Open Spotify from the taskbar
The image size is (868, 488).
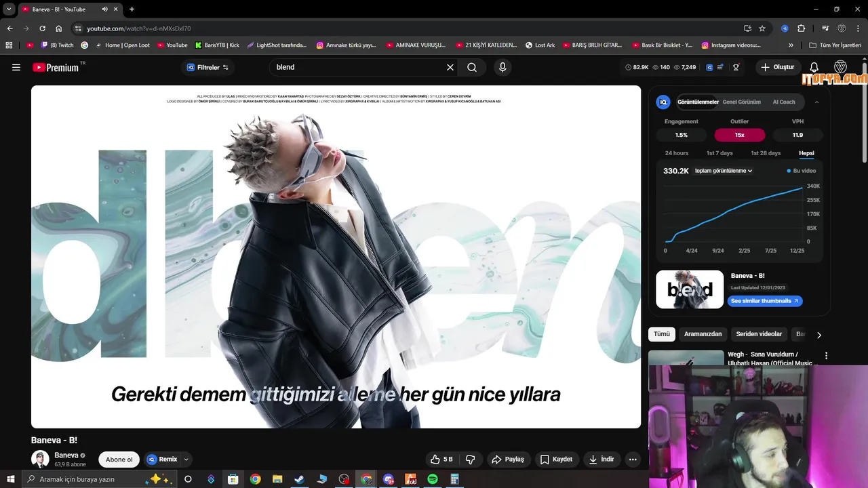pos(433,479)
